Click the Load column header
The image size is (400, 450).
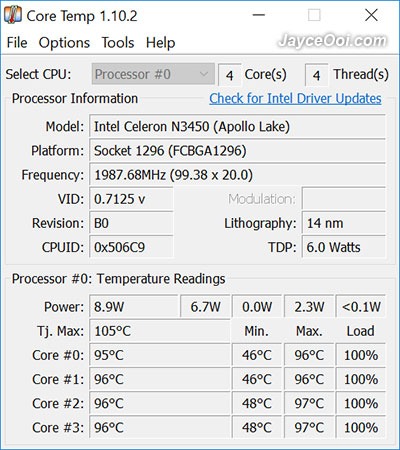tap(360, 331)
